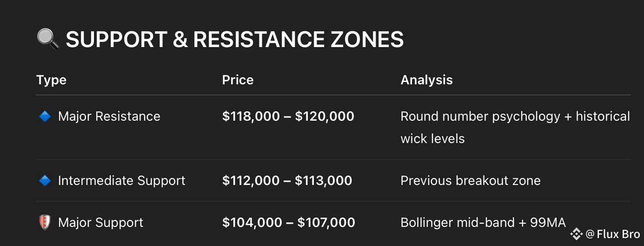Click the $118,000 – $120,000 price range
Screen dimensions: 644x246
point(288,116)
